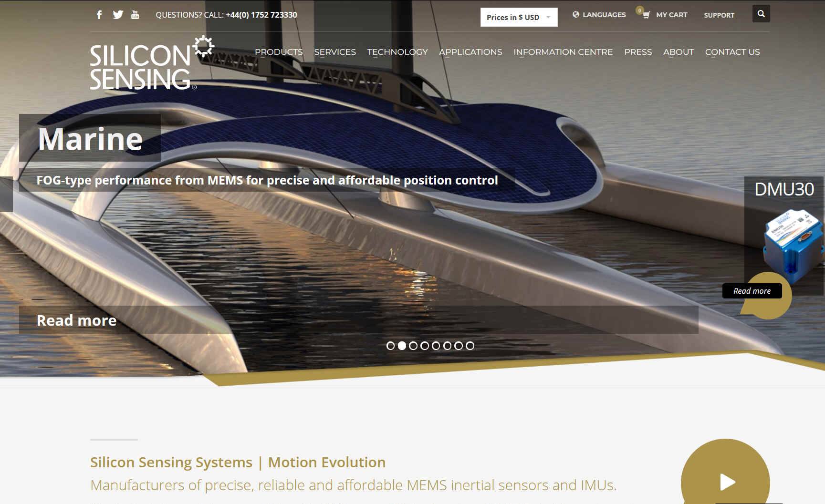Image resolution: width=825 pixels, height=504 pixels.
Task: Open the Contact Us menu item
Action: (732, 52)
